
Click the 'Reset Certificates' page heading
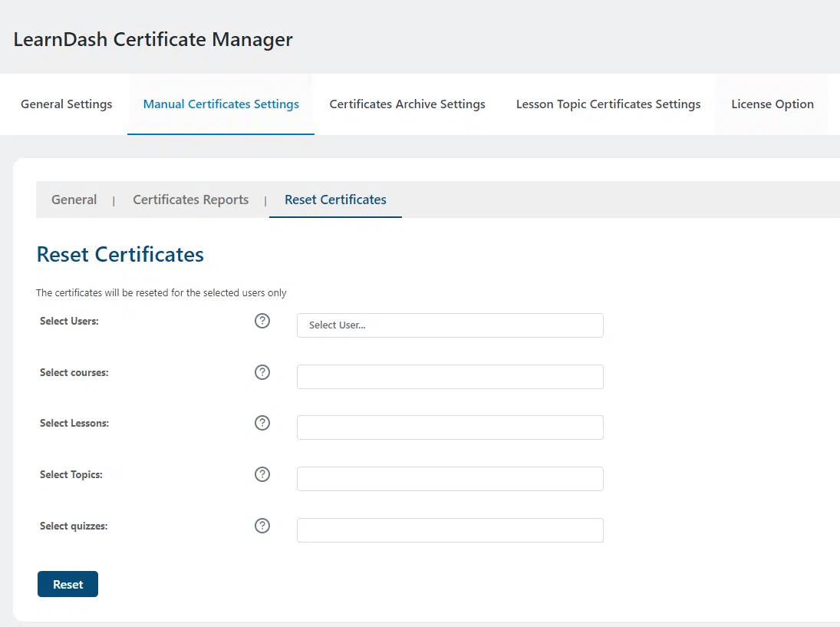[120, 255]
